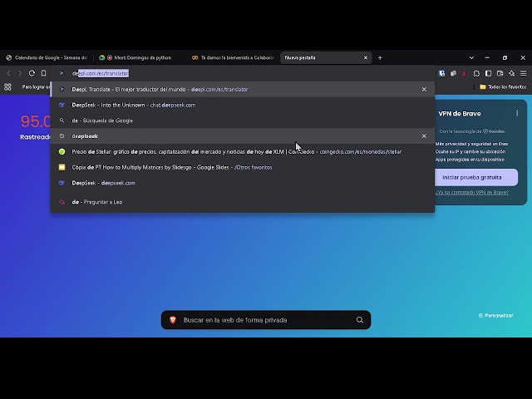Click the gray cube extension icon

point(453,73)
